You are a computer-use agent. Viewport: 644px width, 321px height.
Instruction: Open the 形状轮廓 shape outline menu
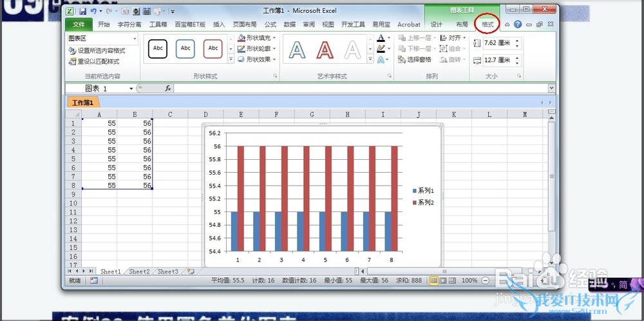point(257,48)
